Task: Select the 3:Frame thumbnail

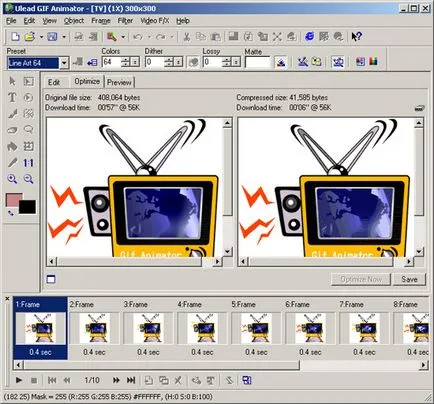Action: coord(148,328)
